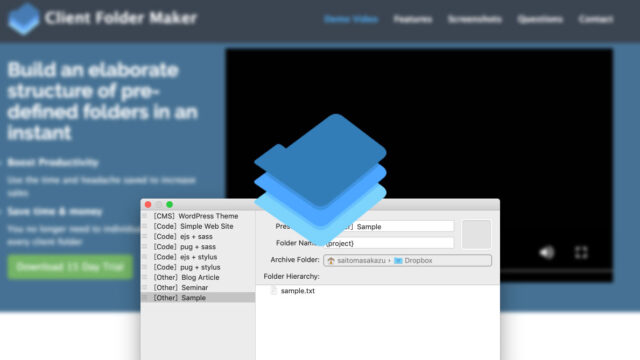Close the preset window with red button
640x360 pixels.
point(148,204)
